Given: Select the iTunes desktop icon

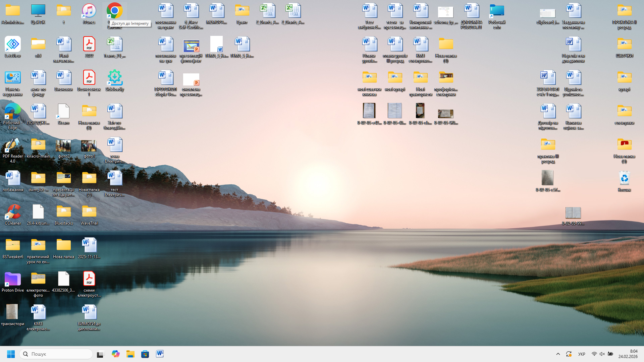Looking at the screenshot, I should [89, 11].
